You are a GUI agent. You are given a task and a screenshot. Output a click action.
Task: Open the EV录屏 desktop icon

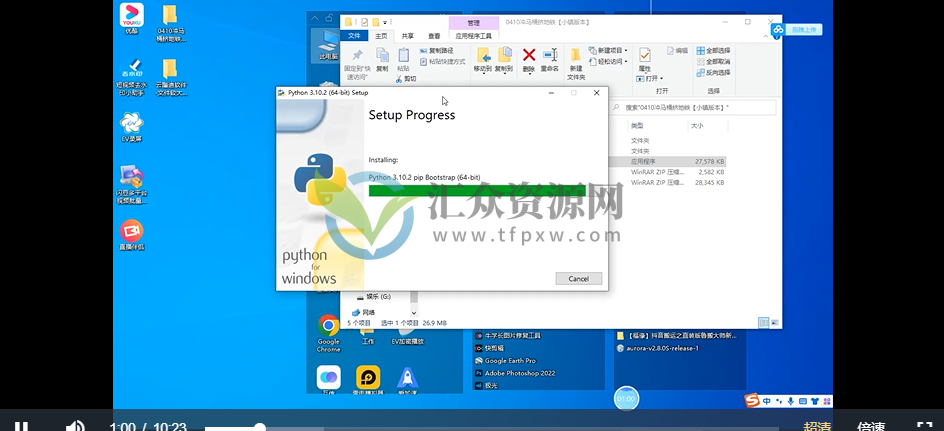pyautogui.click(x=131, y=123)
